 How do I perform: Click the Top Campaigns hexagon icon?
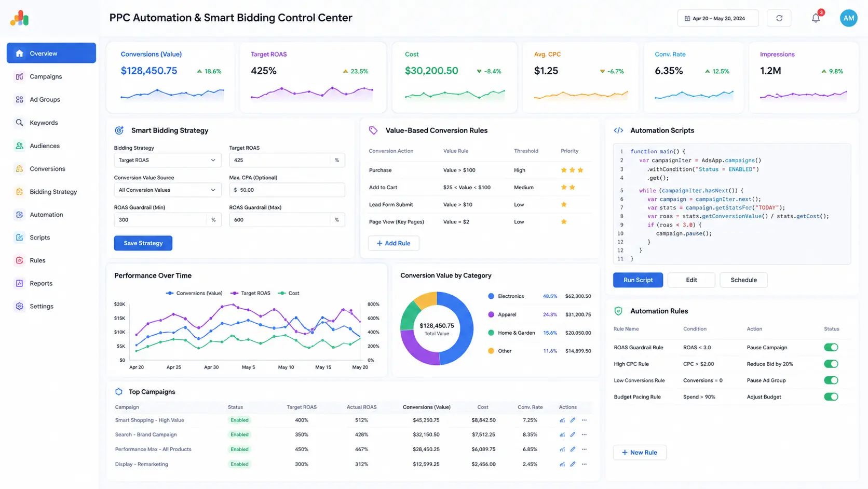[119, 392]
